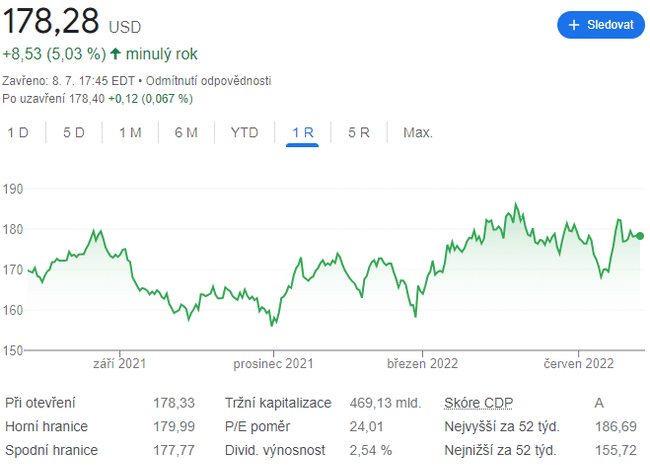Image resolution: width=650 pixels, height=466 pixels.
Task: Click the green up arrow beside the percent change
Action: [x=116, y=54]
